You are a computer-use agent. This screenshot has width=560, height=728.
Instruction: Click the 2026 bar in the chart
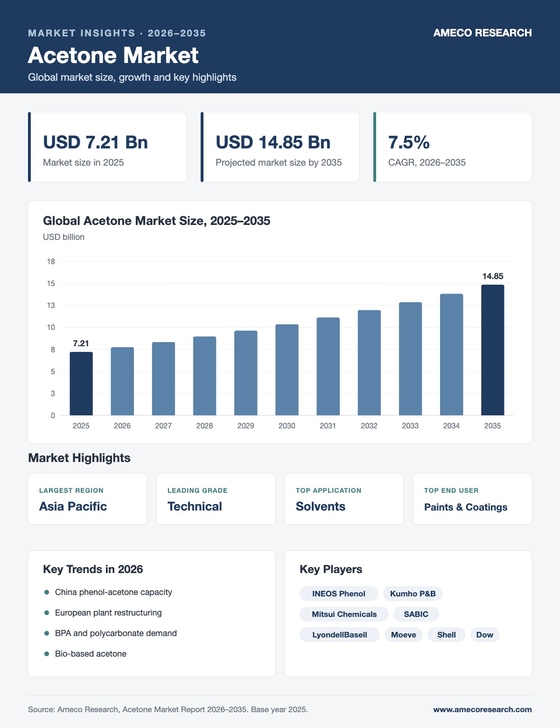click(122, 381)
